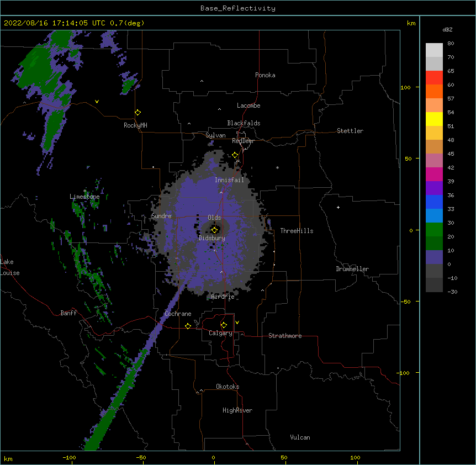This screenshot has width=476, height=465.
Task: Click the 45 dBZ brown legend swatch
Action: coord(434,146)
